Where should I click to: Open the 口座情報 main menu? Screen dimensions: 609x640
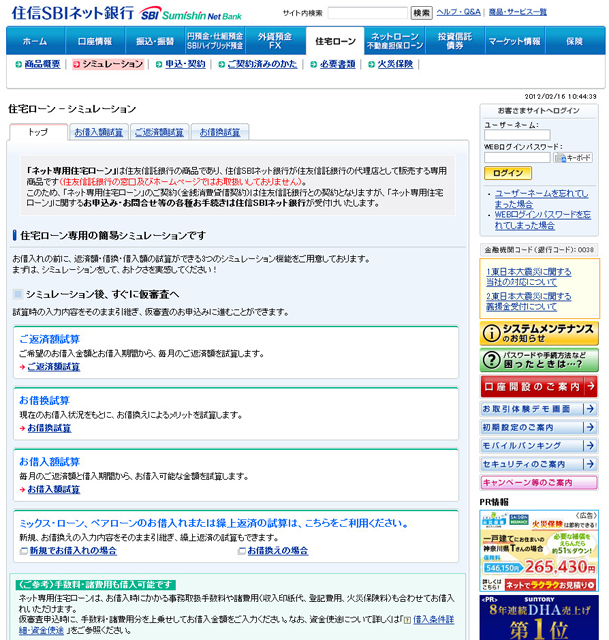(x=95, y=41)
